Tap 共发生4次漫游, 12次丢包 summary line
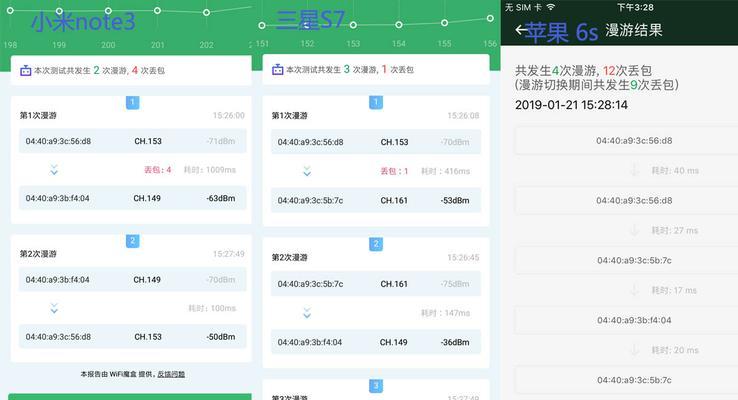738x400 pixels. tap(583, 71)
